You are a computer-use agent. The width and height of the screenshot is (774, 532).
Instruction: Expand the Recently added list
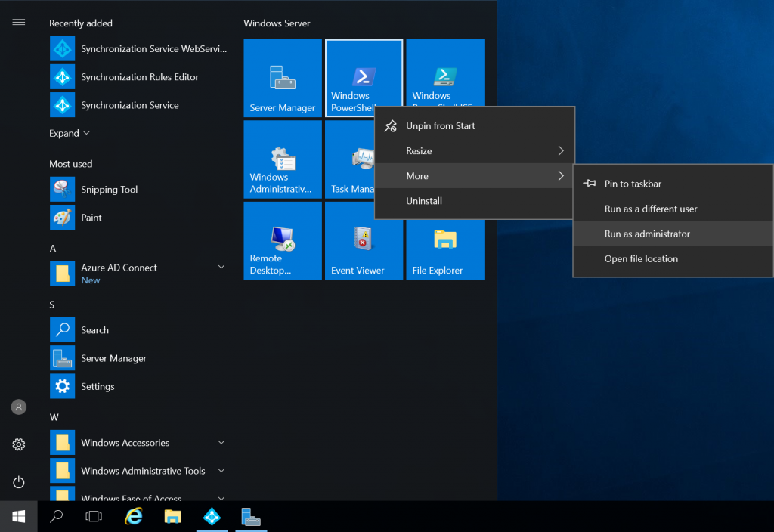click(x=69, y=133)
